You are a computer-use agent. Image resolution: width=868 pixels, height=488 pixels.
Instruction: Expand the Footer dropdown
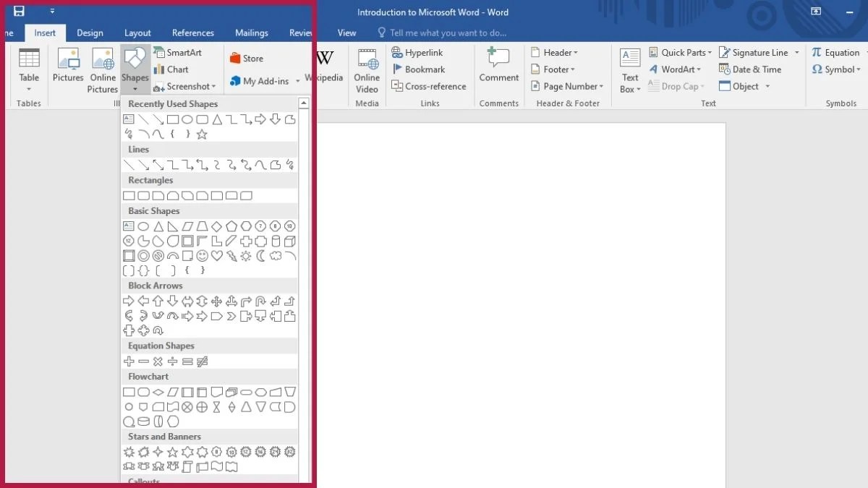(x=553, y=69)
